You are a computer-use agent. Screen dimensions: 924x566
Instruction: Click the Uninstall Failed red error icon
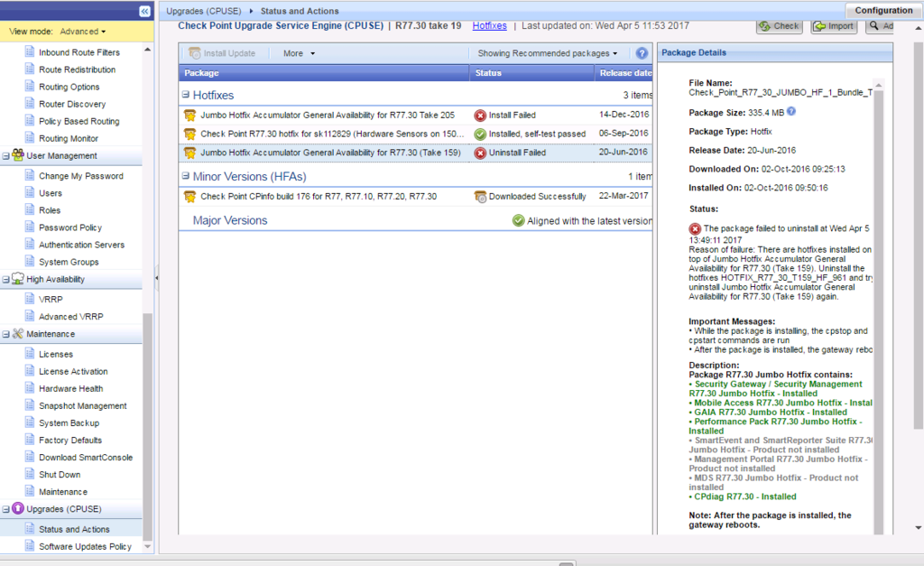[x=480, y=153]
